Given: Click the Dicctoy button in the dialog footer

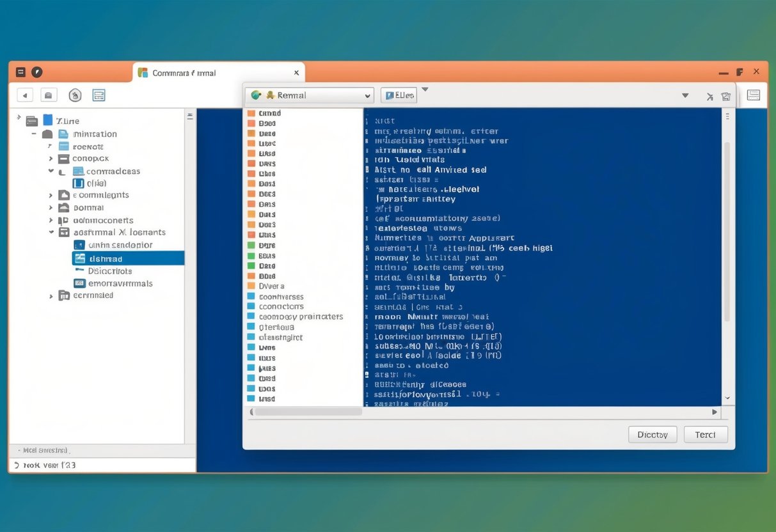Looking at the screenshot, I should pos(652,434).
